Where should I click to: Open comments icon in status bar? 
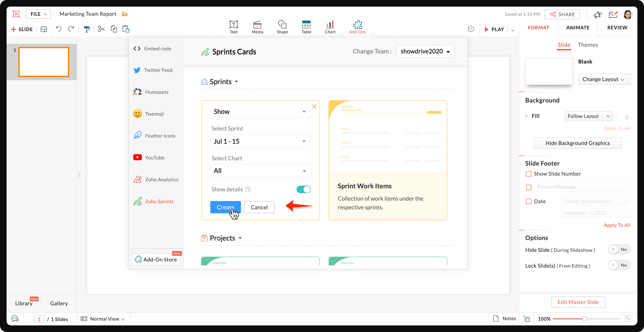click(x=15, y=319)
